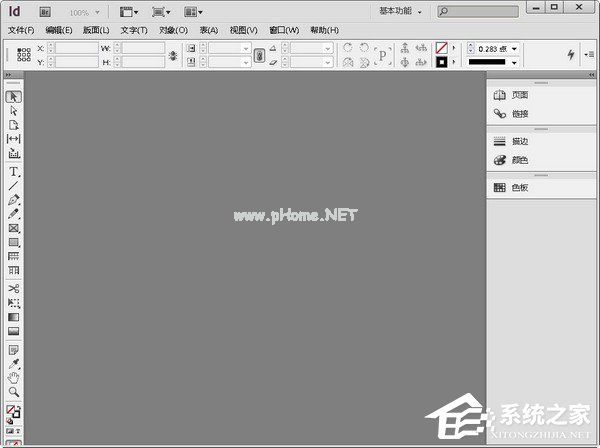This screenshot has width=600, height=448.
Task: Collapse the right panel dock arrows
Action: [592, 75]
